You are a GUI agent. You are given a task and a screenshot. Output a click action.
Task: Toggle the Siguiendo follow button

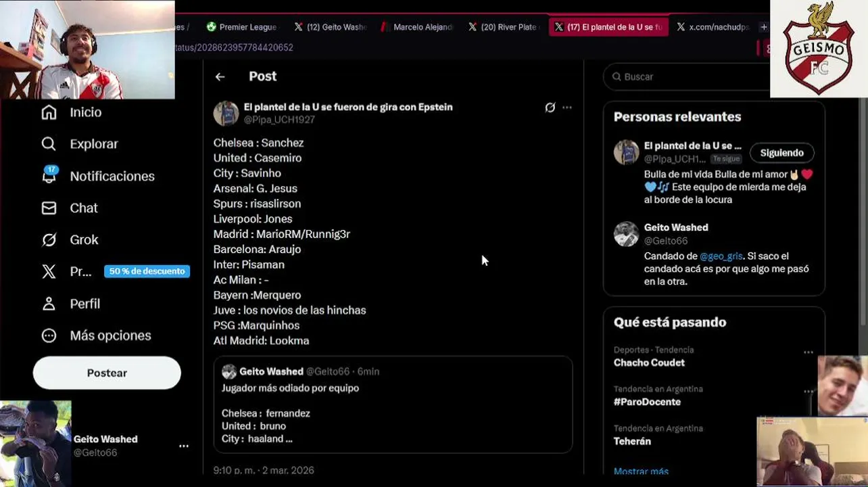pyautogui.click(x=781, y=153)
